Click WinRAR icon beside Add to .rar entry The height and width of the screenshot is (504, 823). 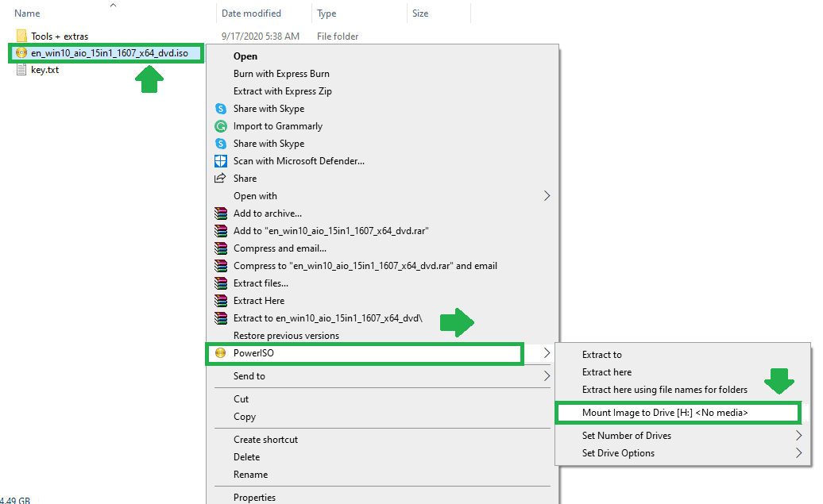tap(221, 231)
